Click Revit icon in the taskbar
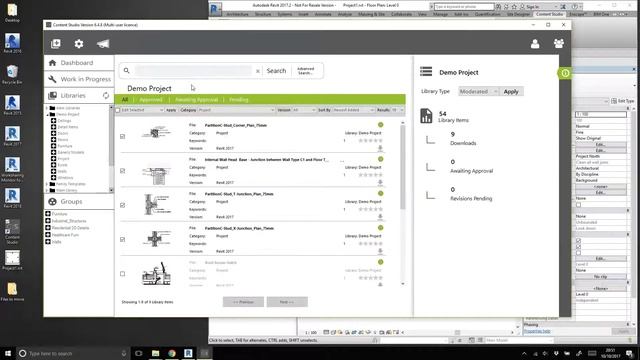This screenshot has width=640, height=360. click(188, 353)
